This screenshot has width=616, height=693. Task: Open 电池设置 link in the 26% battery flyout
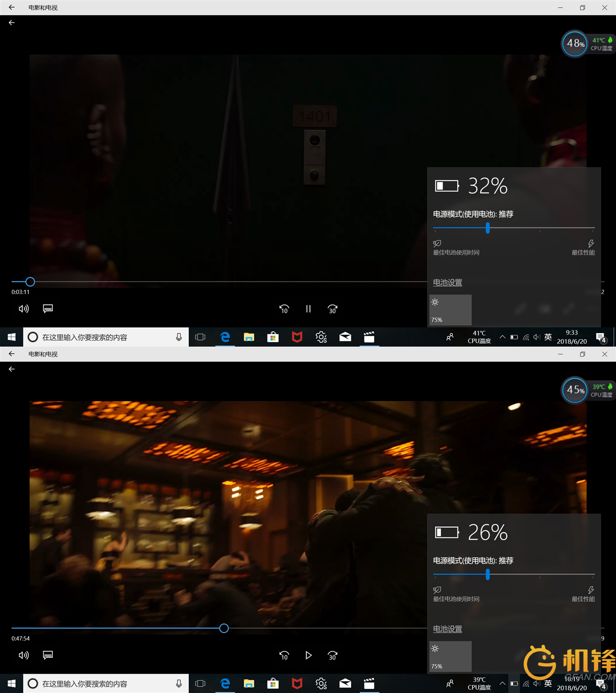pos(447,629)
